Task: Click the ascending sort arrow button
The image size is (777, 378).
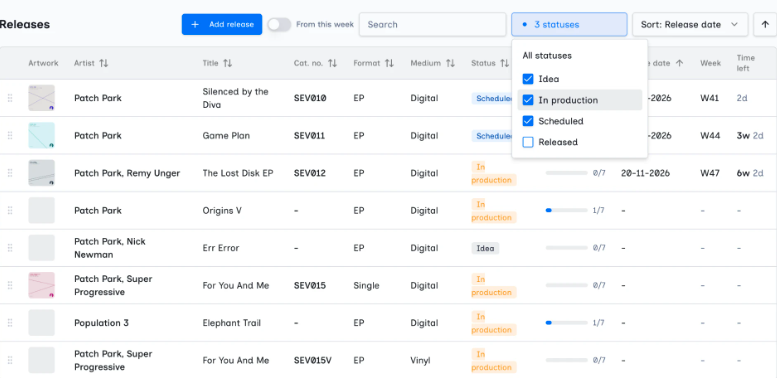Action: tap(765, 24)
